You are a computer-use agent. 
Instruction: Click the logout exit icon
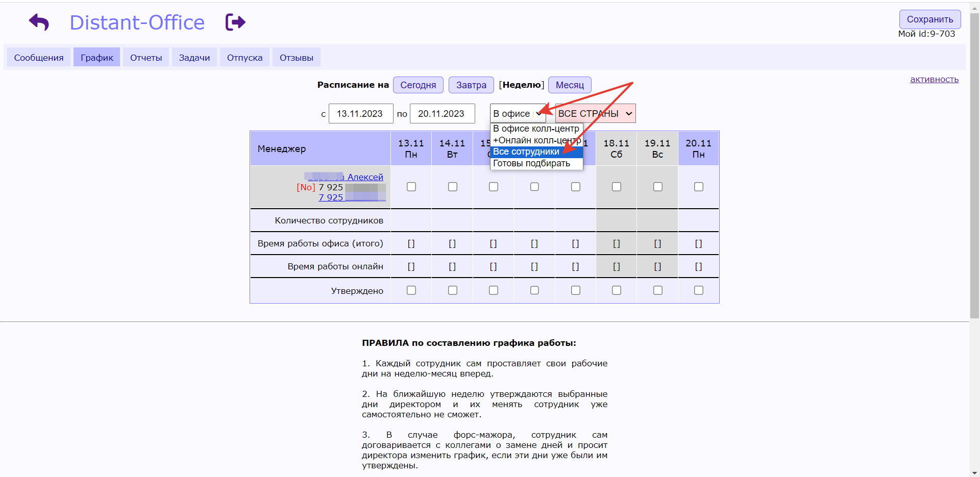coord(235,22)
